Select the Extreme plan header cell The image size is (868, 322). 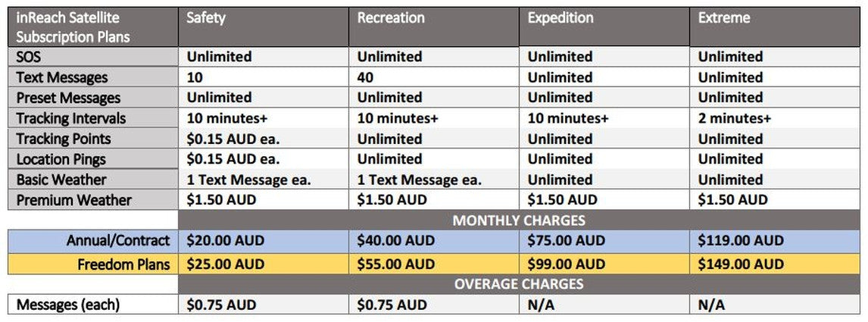click(723, 18)
